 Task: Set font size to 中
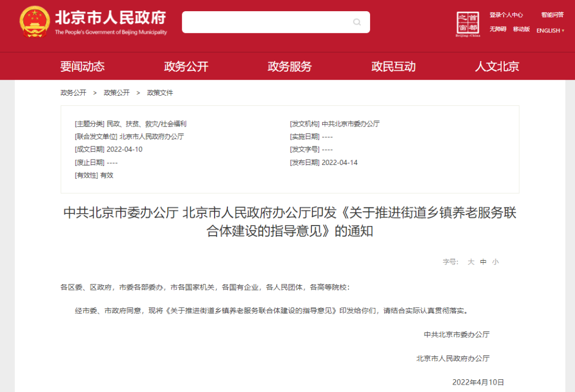point(483,262)
